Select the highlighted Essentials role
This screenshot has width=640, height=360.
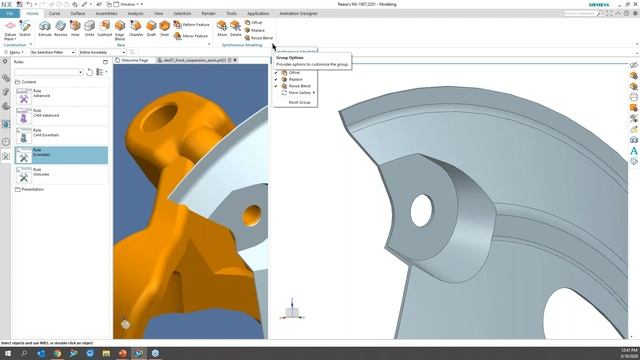pyautogui.click(x=61, y=155)
